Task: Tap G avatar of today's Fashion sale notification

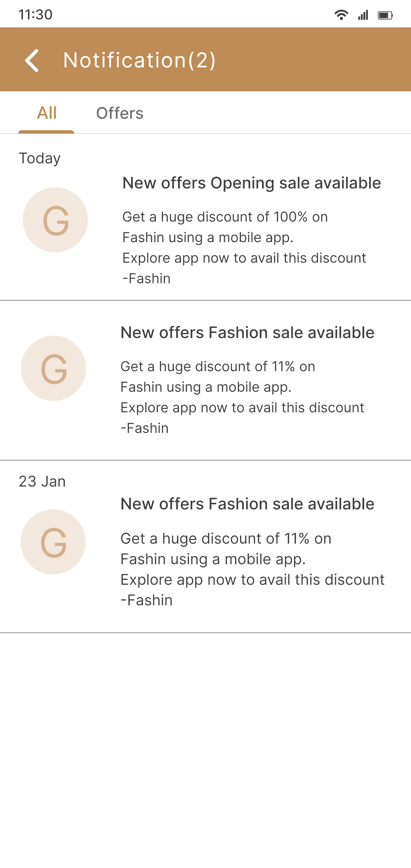Action: 53,368
